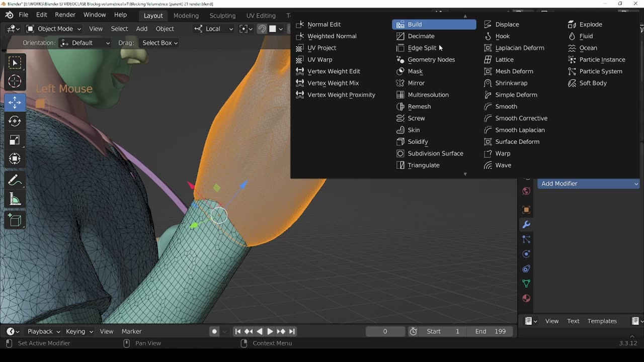Toggle snapping magnet in viewport header
644x362 pixels.
[x=262, y=29]
